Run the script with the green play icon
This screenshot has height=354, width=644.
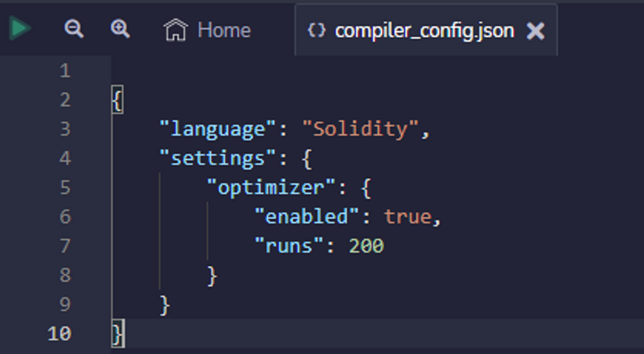20,28
